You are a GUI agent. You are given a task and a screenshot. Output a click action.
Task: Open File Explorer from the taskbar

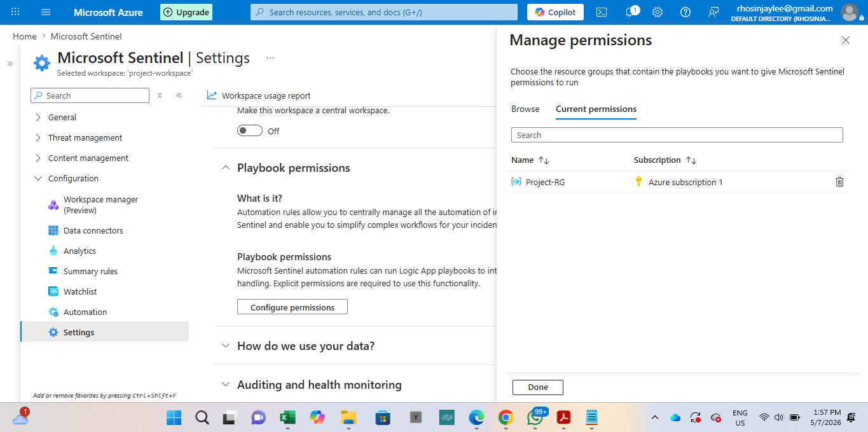tap(348, 417)
